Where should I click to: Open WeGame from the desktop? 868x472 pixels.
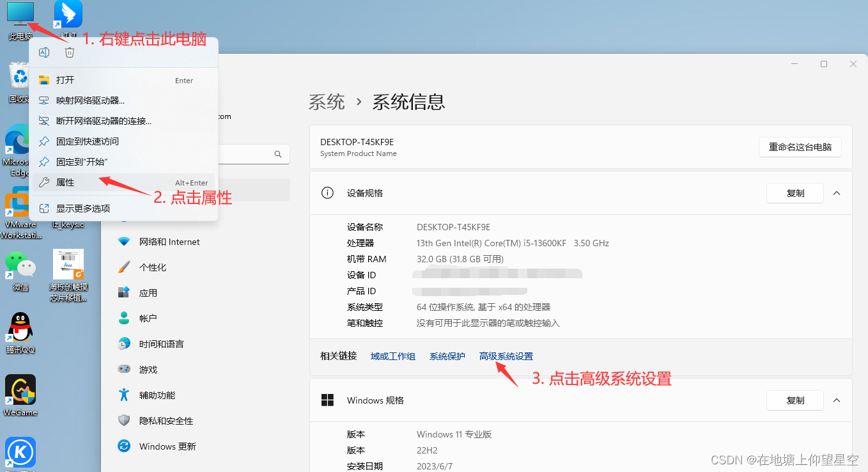(x=20, y=390)
